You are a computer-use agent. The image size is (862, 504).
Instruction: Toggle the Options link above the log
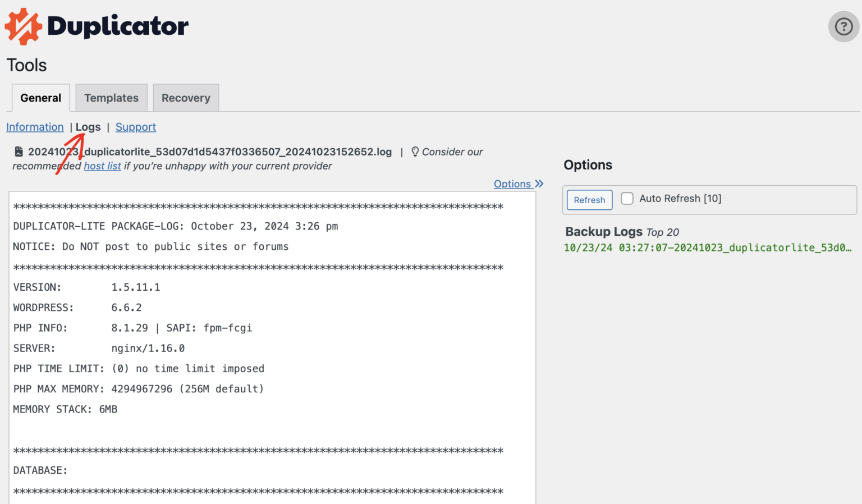512,184
